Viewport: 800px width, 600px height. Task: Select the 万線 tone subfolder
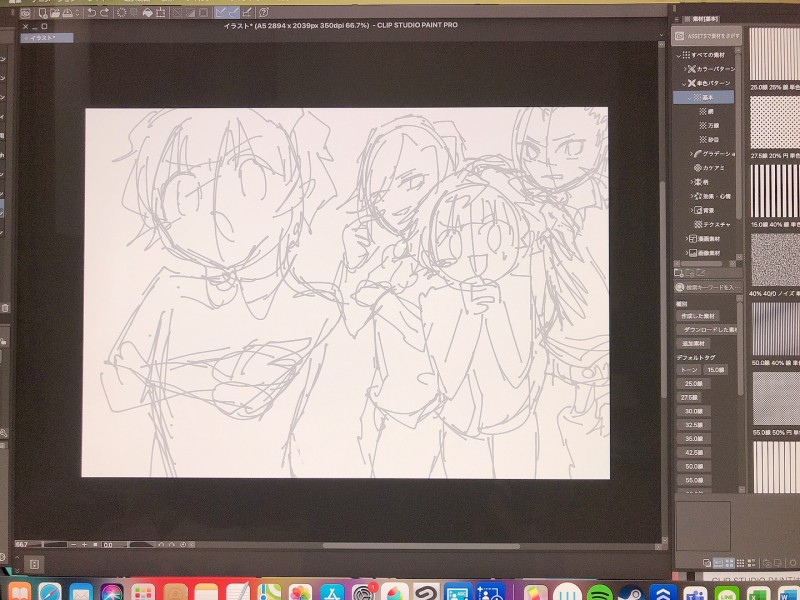[709, 125]
